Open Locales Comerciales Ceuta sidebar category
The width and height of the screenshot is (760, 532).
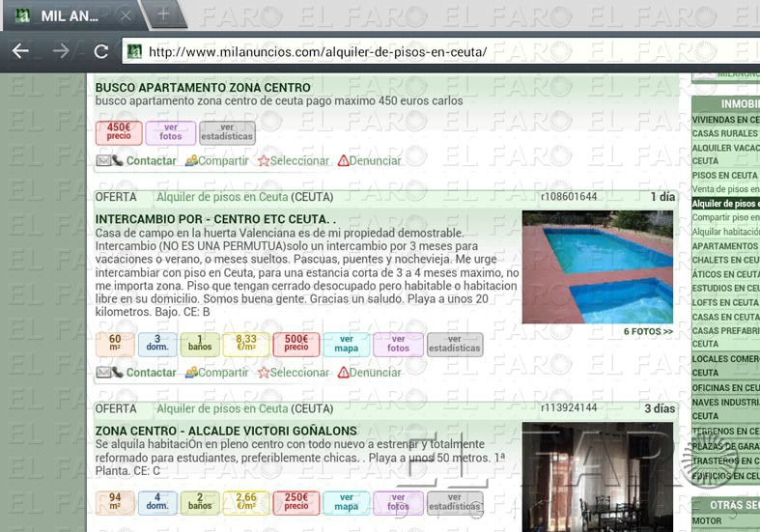pos(725,366)
